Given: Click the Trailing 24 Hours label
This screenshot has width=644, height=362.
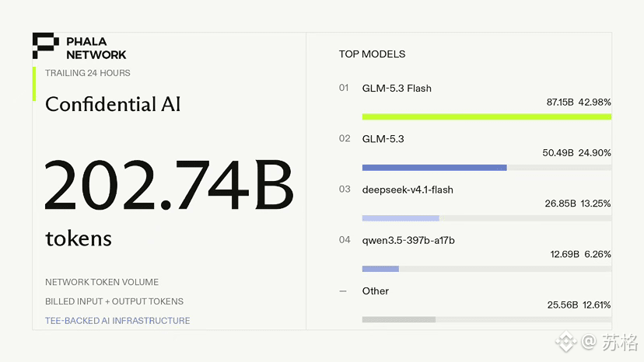Looking at the screenshot, I should point(87,73).
